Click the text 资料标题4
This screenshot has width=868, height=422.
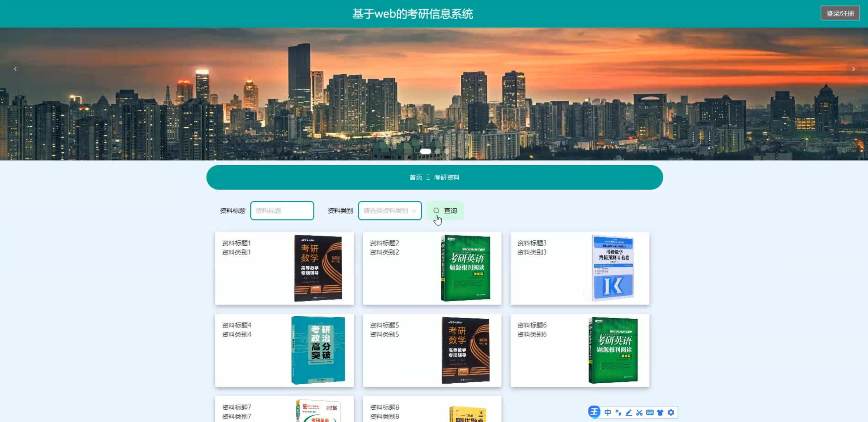point(236,325)
